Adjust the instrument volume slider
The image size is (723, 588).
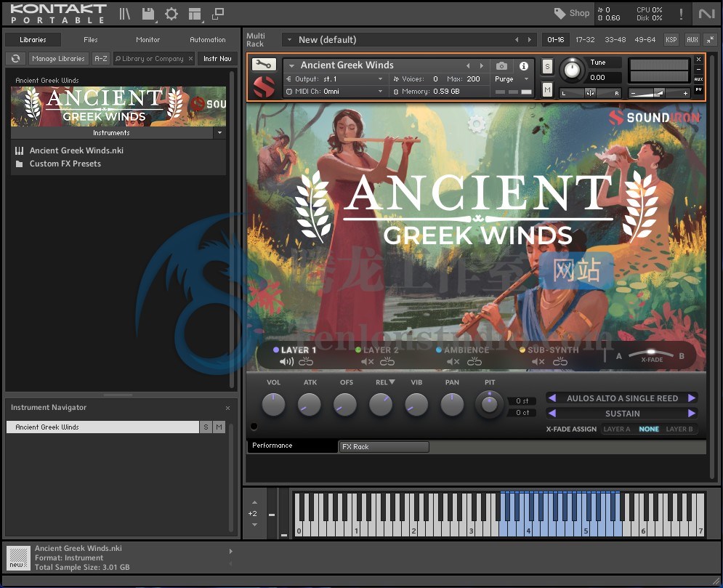tap(659, 93)
